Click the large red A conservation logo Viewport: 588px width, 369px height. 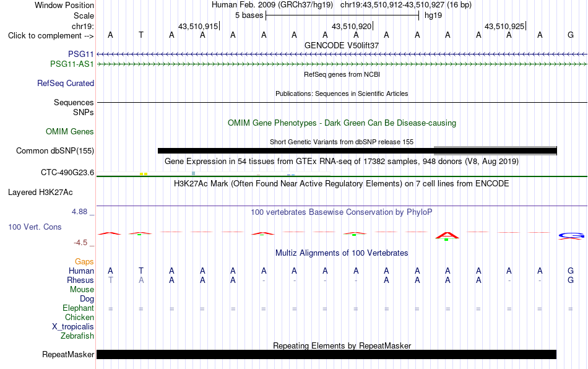click(447, 236)
